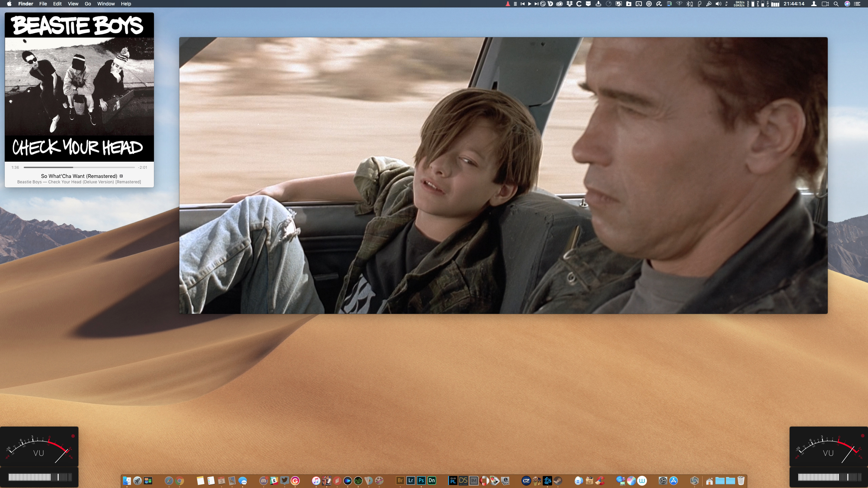Open Messages from the dock
868x488 pixels.
coord(243,481)
